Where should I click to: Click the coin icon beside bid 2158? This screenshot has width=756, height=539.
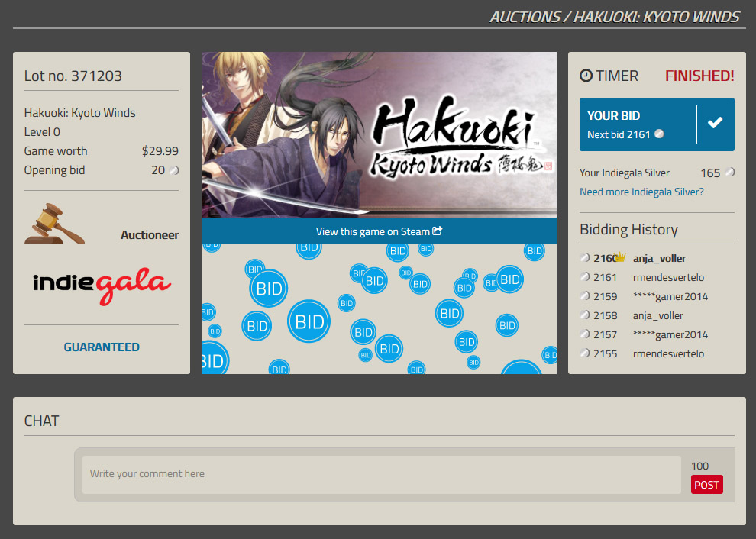point(585,315)
